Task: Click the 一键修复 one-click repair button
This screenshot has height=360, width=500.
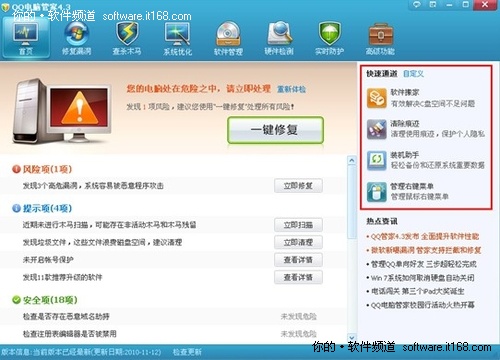Action: pyautogui.click(x=275, y=130)
